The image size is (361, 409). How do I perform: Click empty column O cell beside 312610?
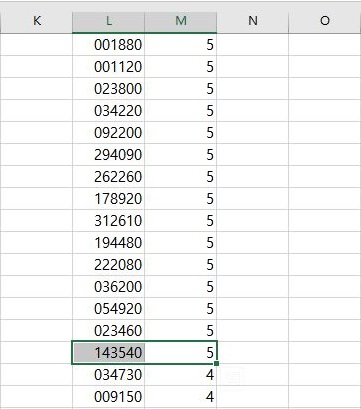coord(325,221)
